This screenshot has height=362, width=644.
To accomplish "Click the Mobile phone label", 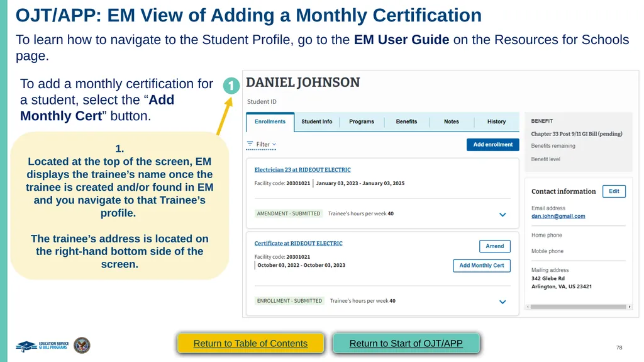I will coord(548,251).
